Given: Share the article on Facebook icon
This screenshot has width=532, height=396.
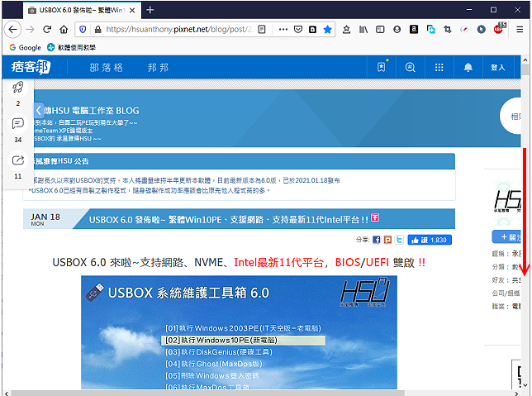Looking at the screenshot, I should coord(376,240).
